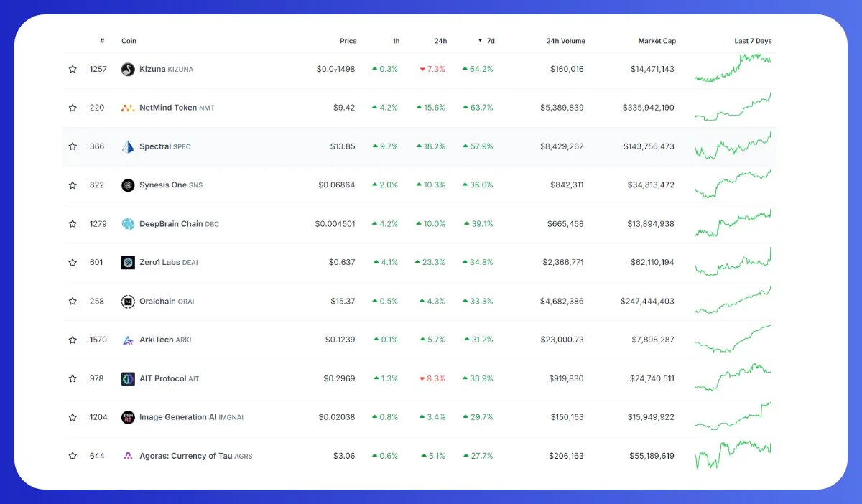Click NetMind Token price $9.42
Image resolution: width=862 pixels, height=504 pixels.
click(345, 108)
